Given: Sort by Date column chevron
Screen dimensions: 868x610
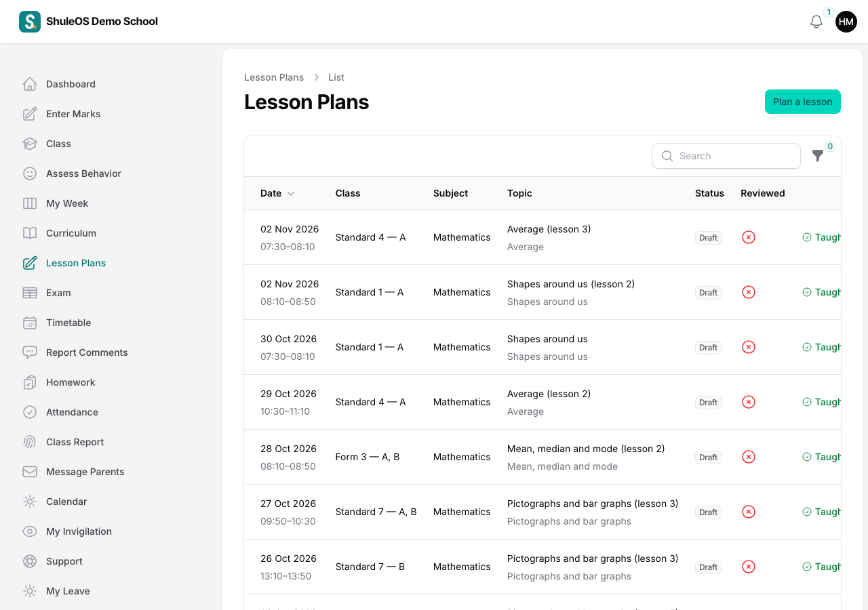Looking at the screenshot, I should [x=291, y=194].
